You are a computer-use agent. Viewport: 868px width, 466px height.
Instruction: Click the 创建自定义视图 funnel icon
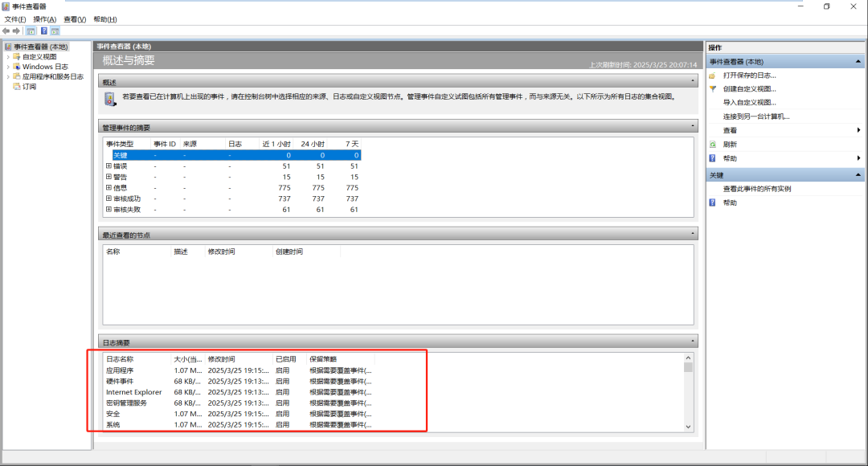click(x=712, y=88)
